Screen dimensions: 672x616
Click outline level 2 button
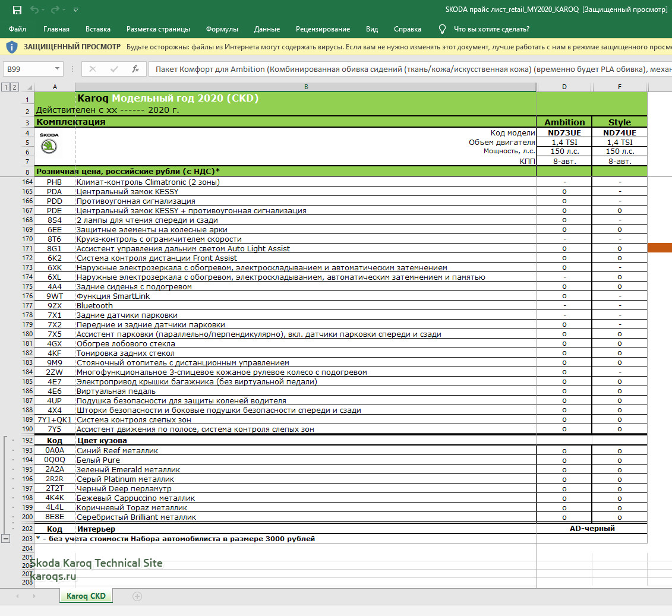[x=14, y=87]
